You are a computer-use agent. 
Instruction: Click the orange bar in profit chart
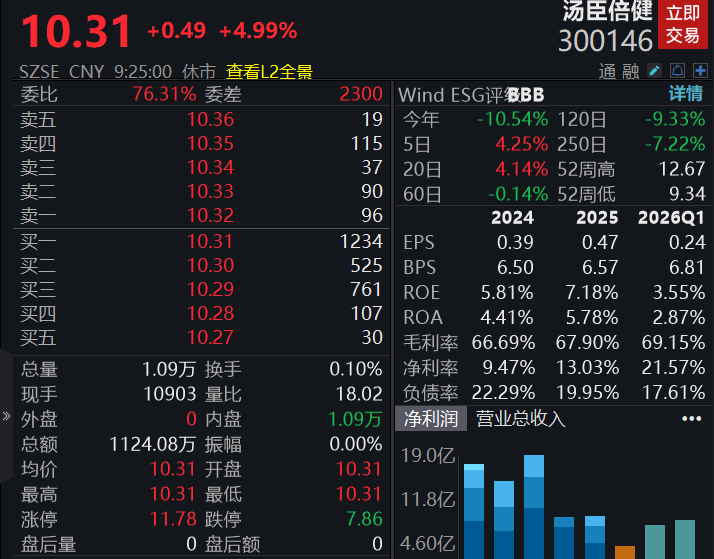tap(625, 552)
